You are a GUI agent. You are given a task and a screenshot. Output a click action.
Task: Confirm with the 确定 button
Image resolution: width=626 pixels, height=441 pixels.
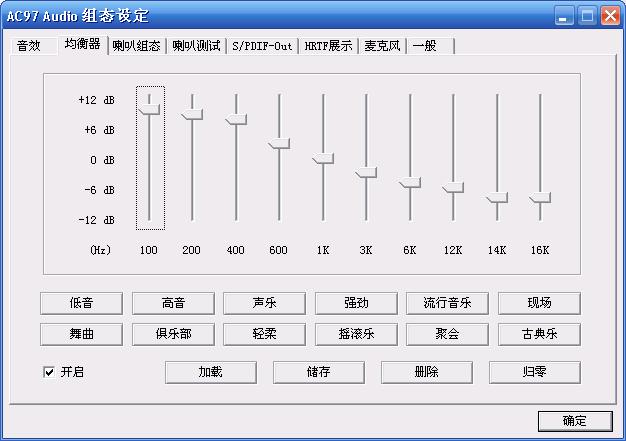575,421
